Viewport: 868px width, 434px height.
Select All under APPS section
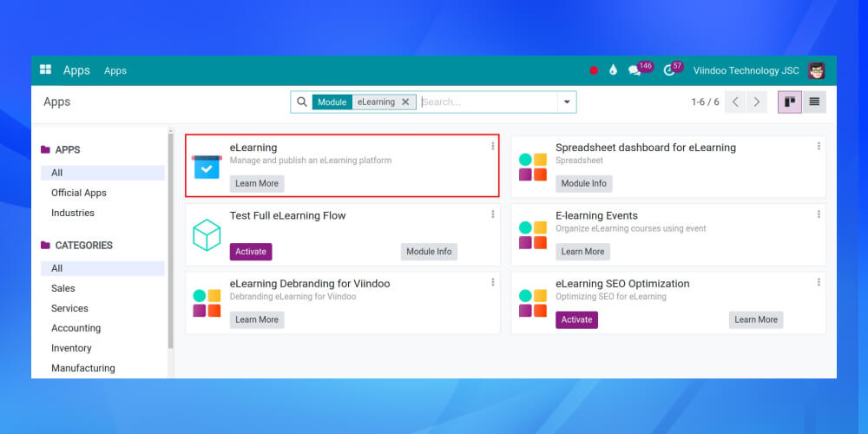[102, 173]
